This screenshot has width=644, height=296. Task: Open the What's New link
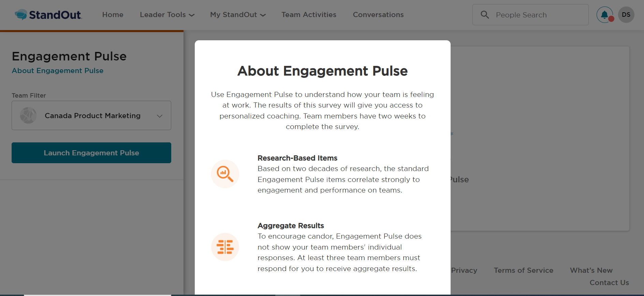click(591, 270)
